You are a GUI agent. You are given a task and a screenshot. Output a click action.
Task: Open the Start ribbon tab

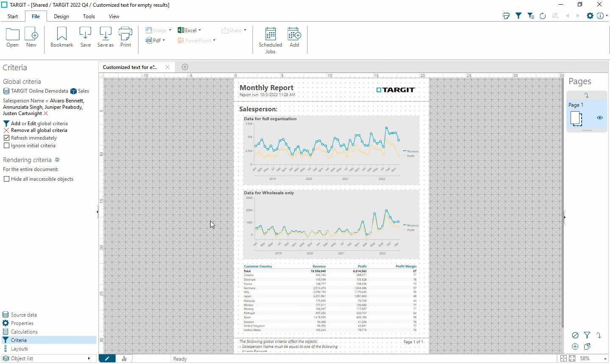(13, 17)
